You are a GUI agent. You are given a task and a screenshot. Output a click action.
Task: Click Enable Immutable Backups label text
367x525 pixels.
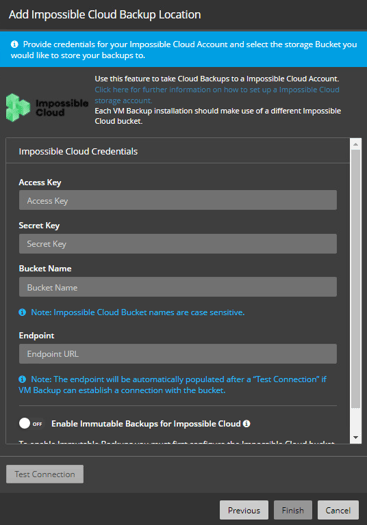point(146,424)
